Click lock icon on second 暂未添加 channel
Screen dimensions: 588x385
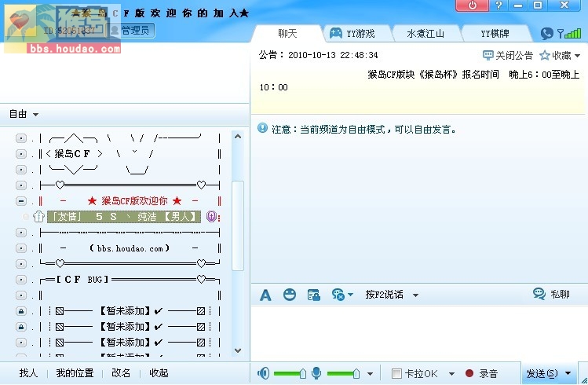click(21, 327)
